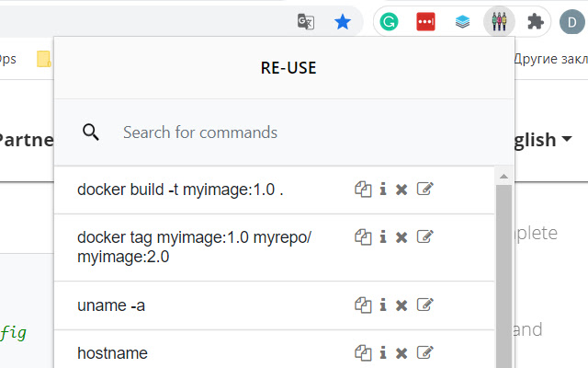Viewport: 588px width, 368px height.
Task: Open the blue layers extension icon
Action: coord(462,22)
